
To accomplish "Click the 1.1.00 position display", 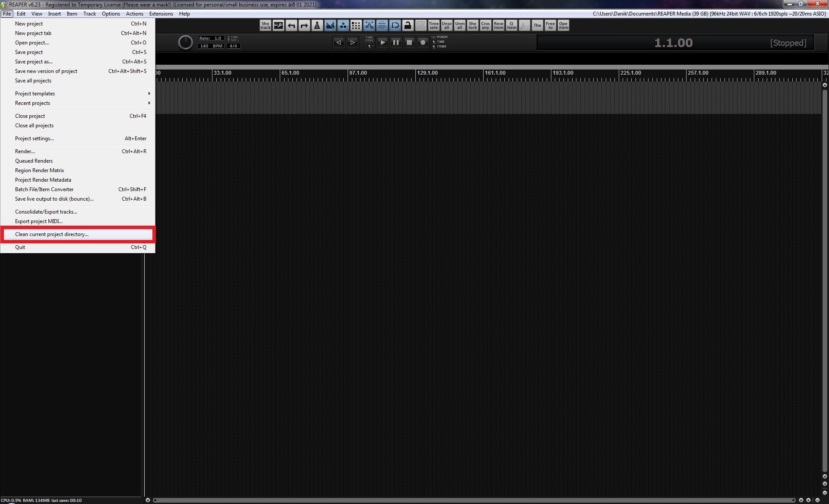I will point(673,43).
